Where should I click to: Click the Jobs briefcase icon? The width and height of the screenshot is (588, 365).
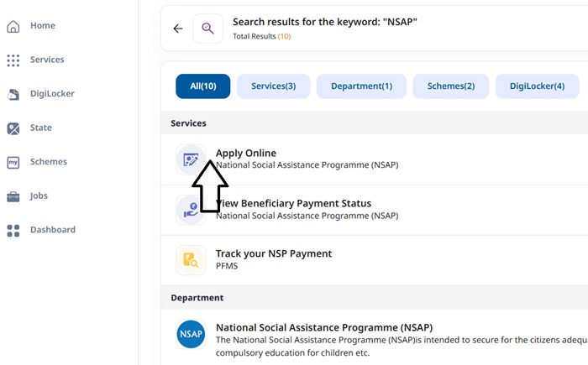(x=13, y=196)
